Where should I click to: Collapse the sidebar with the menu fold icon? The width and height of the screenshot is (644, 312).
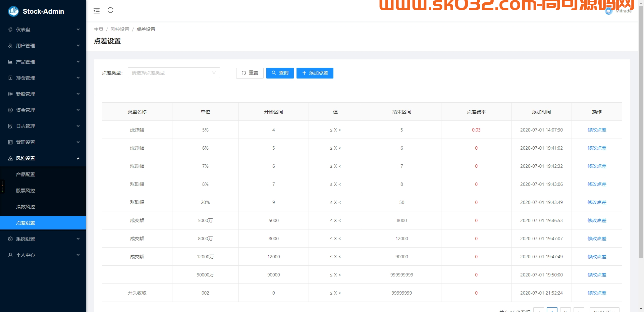pos(97,11)
